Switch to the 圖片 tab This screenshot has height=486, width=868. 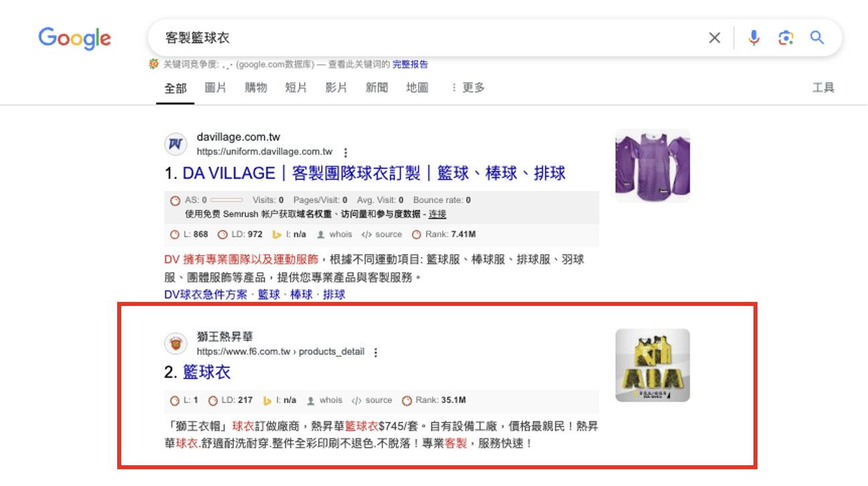click(x=216, y=88)
